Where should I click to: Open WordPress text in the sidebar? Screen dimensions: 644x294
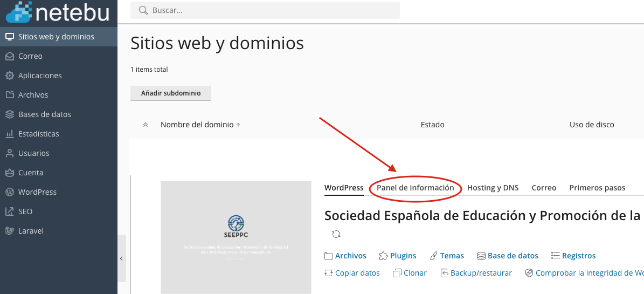(37, 192)
